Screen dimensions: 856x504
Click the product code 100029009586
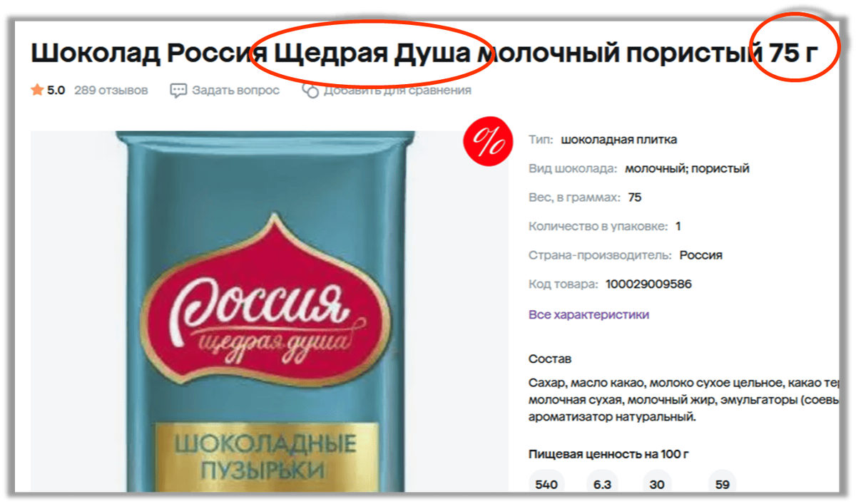tap(648, 284)
